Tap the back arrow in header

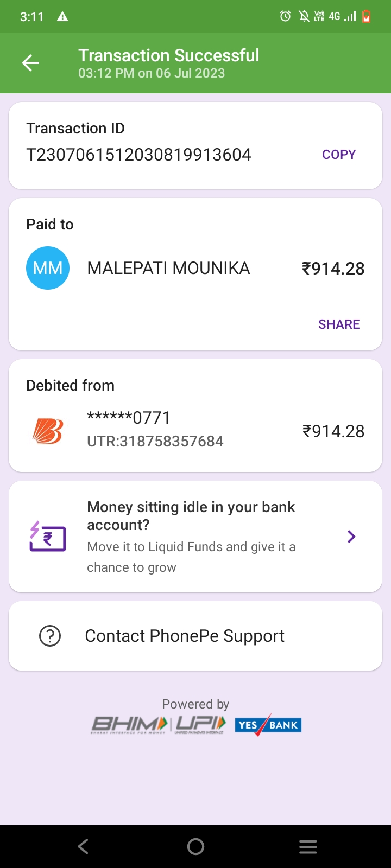tap(31, 63)
